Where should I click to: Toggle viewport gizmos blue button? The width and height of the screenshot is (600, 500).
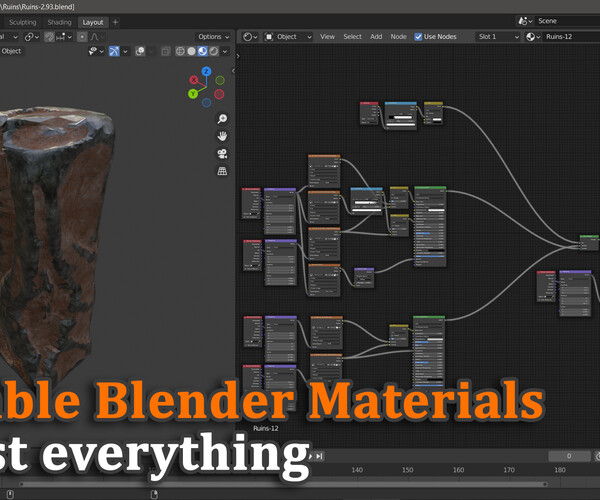tap(114, 51)
